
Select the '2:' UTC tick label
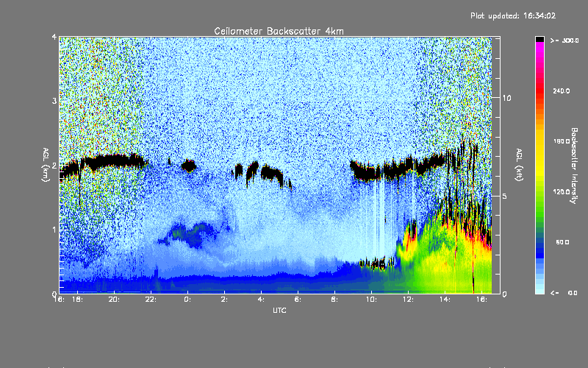pos(225,300)
